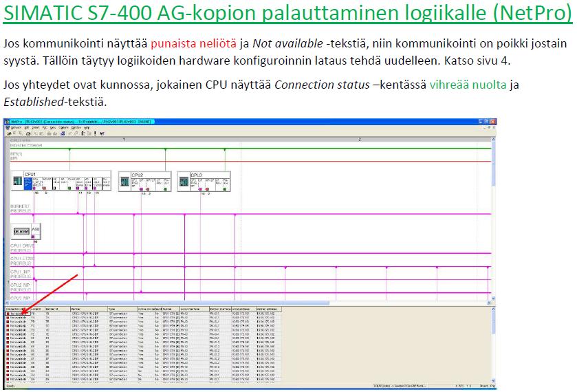Select the A50 station device icon
577x392 pixels.
(21, 231)
